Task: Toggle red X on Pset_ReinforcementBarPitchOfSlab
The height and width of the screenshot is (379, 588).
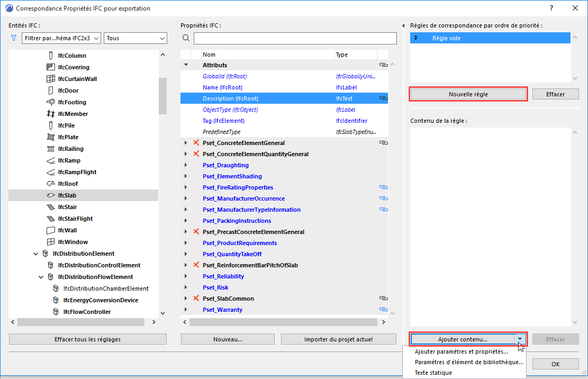Action: pos(196,265)
